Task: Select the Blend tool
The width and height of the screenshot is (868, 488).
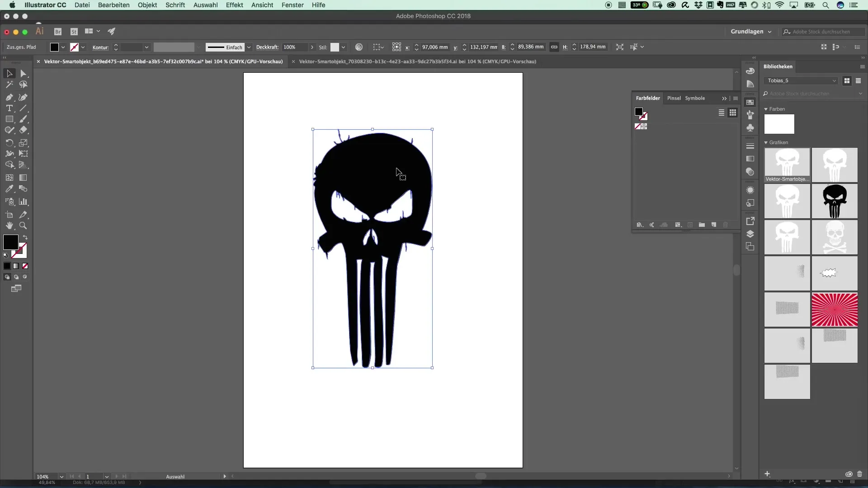Action: tap(24, 189)
